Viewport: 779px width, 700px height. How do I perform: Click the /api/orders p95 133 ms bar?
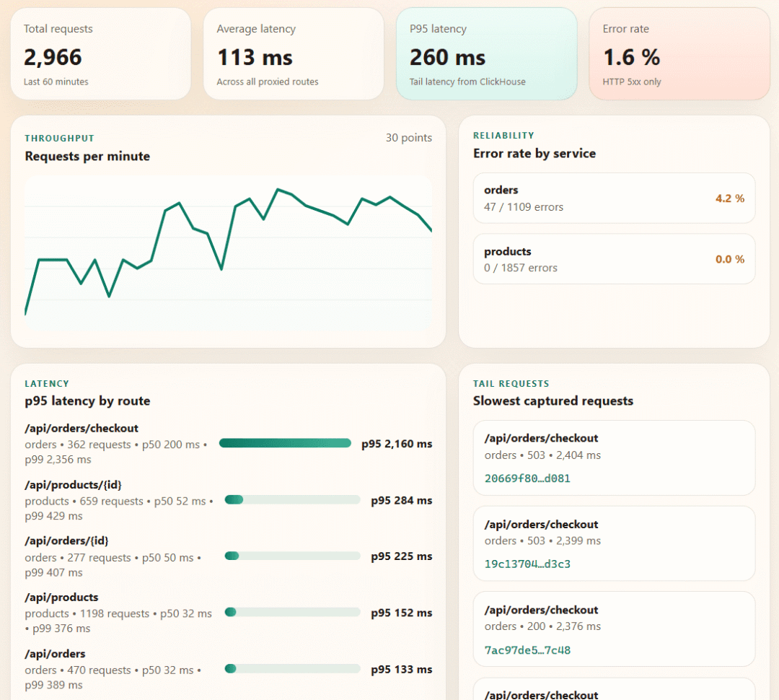click(292, 669)
